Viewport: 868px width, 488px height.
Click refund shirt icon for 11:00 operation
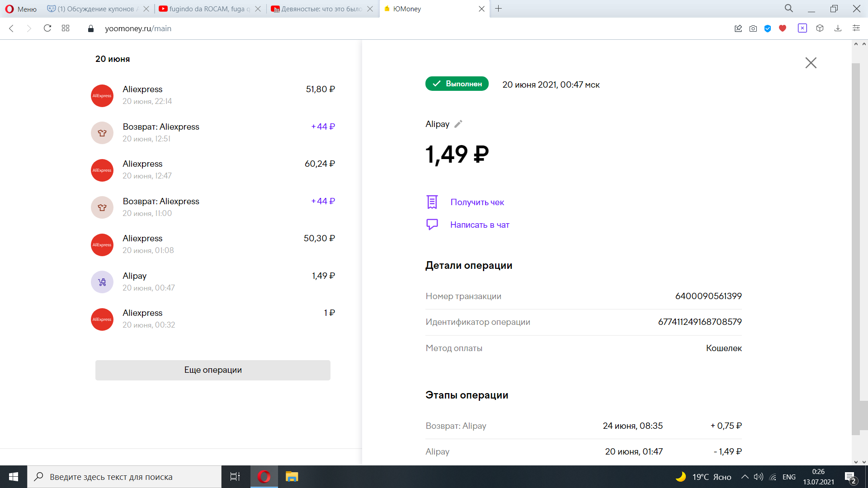coord(102,207)
